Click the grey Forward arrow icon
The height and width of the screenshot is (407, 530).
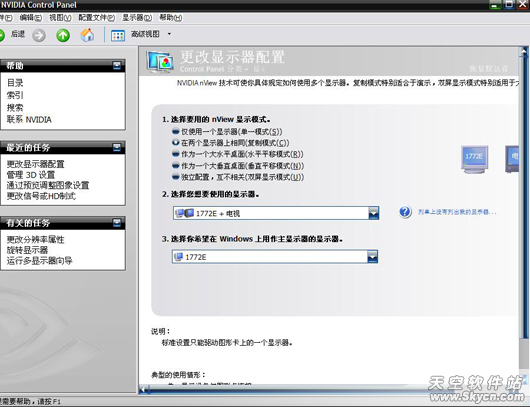click(39, 35)
